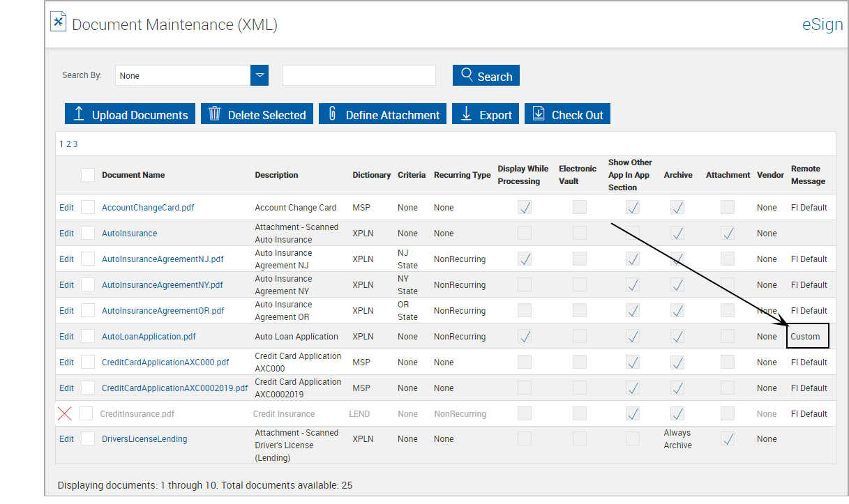
Task: Check the AutoLoanApplication.pdf row checkbox
Action: click(87, 336)
